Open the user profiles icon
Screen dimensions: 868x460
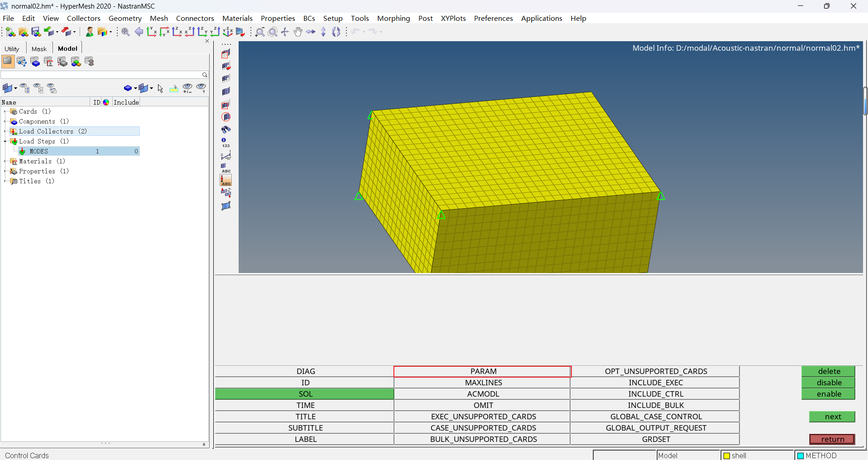89,32
